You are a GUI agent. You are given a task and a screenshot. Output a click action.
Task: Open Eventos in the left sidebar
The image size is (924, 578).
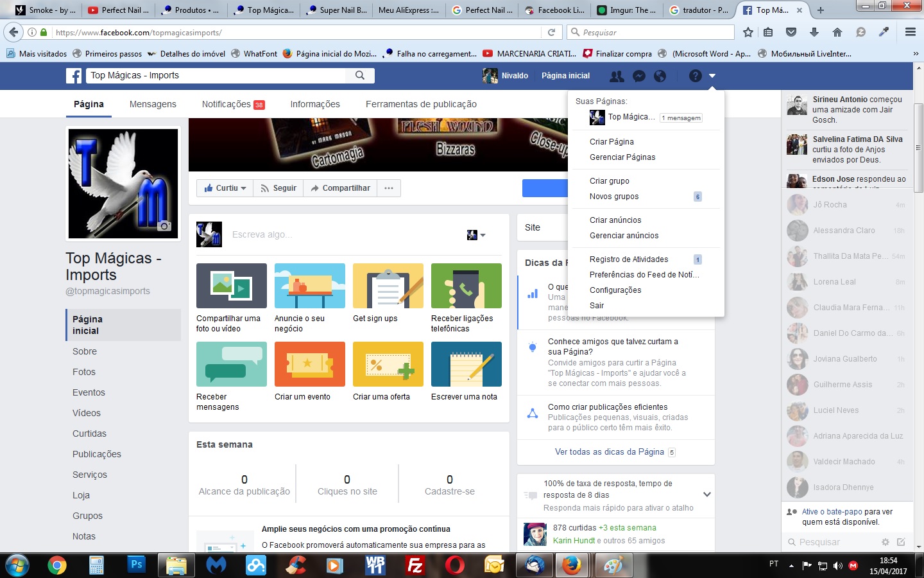point(89,392)
